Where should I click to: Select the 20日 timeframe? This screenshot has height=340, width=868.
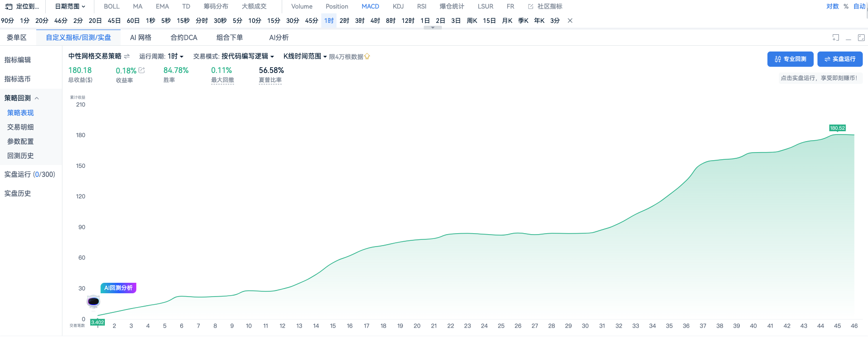coord(95,21)
